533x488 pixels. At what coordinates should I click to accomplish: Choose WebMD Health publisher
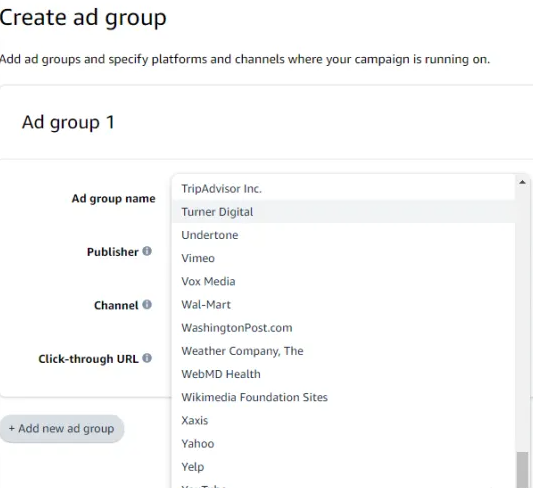click(344, 373)
